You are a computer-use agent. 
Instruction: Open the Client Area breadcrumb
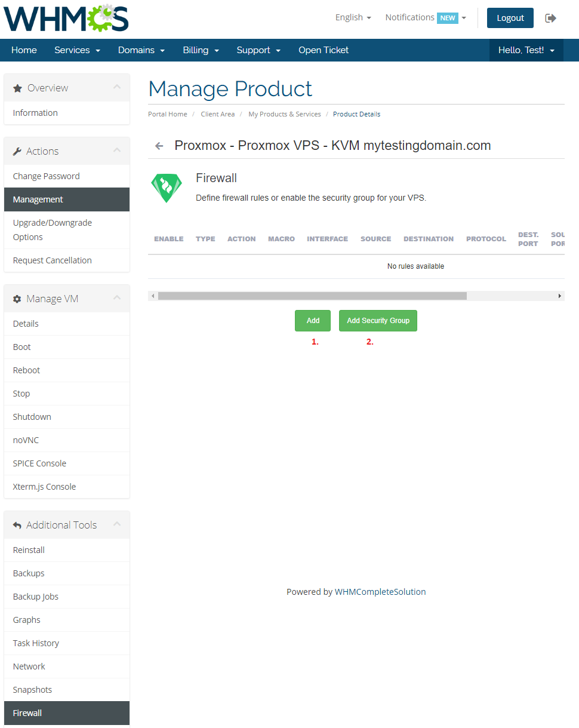coord(218,114)
